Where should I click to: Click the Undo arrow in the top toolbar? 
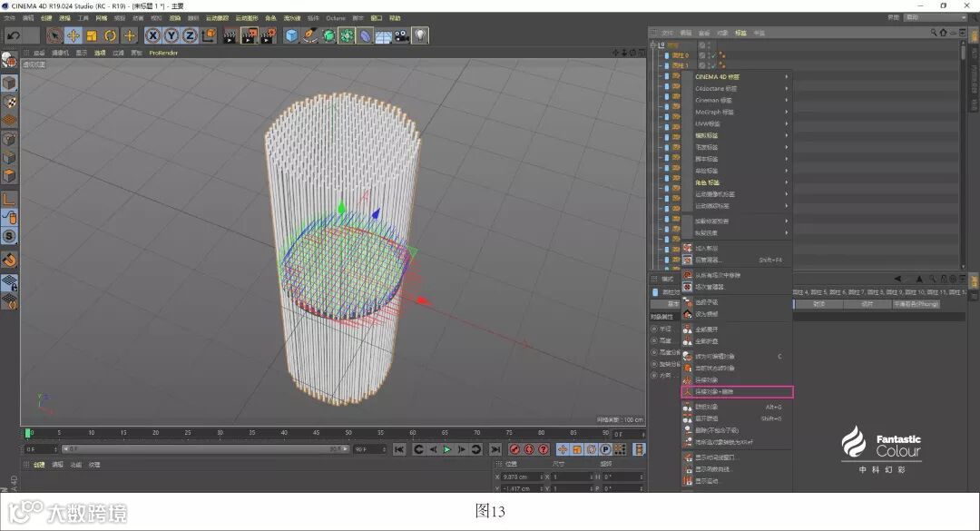14,35
